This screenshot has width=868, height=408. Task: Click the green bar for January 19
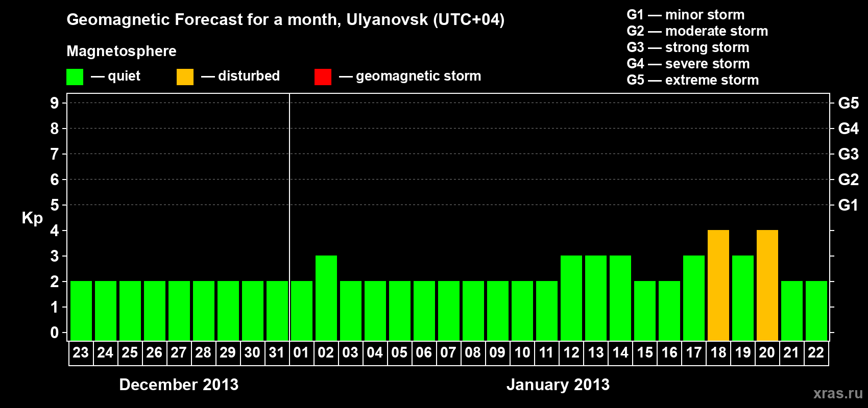click(x=742, y=298)
